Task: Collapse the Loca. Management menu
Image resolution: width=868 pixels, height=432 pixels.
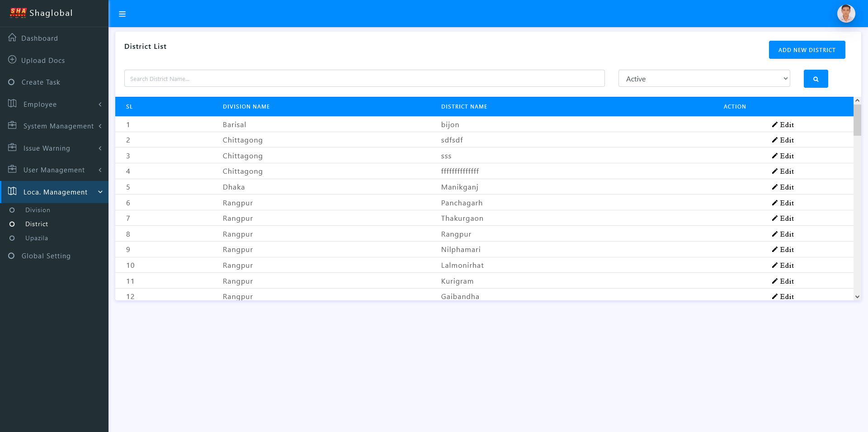Action: coord(55,192)
